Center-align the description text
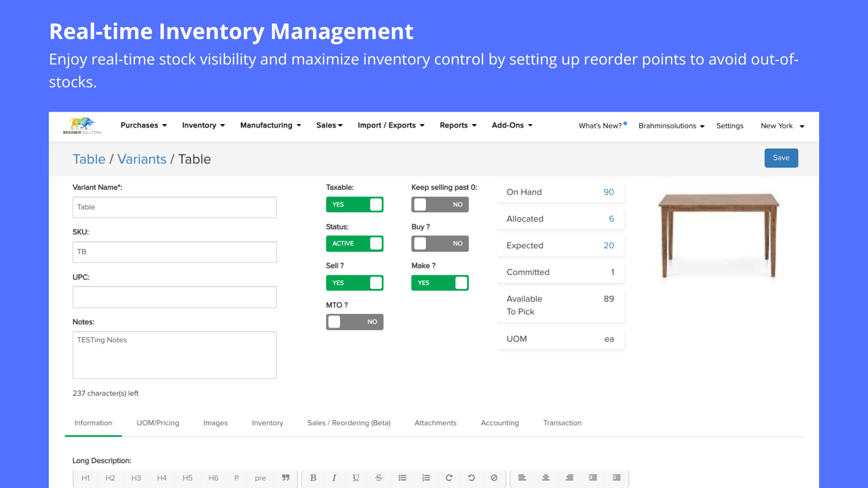The width and height of the screenshot is (868, 488). 546,478
